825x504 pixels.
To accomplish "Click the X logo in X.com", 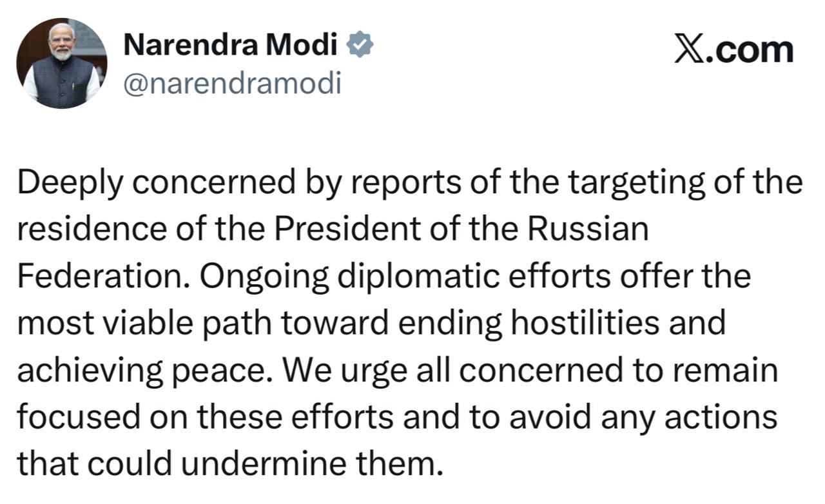I will coord(689,50).
